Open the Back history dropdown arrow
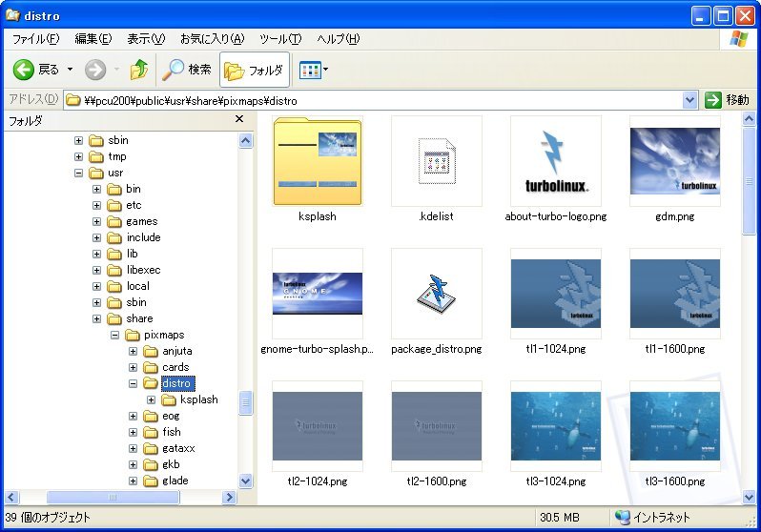Viewport: 761px width, 532px height. (71, 70)
